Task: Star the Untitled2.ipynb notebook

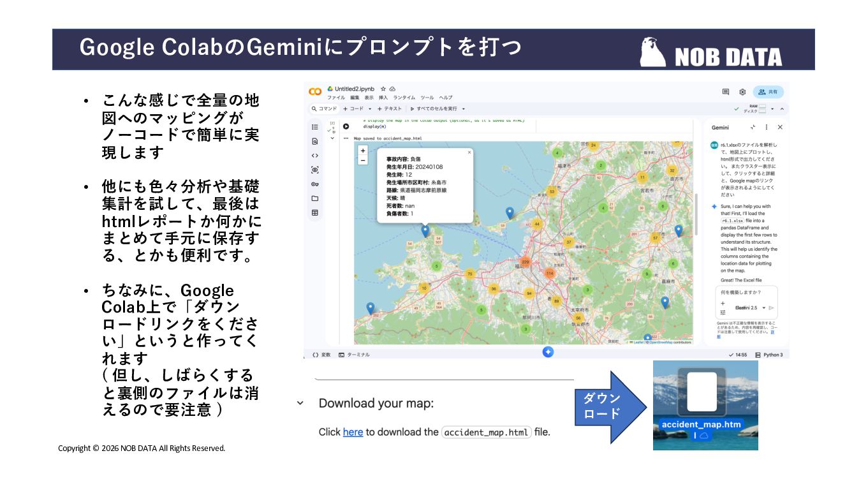Action: pos(383,89)
